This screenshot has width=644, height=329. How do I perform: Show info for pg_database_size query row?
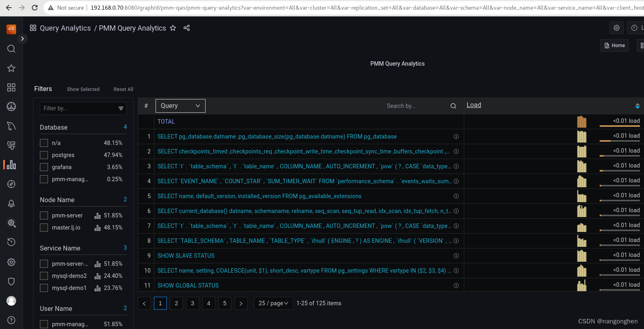pos(456,137)
